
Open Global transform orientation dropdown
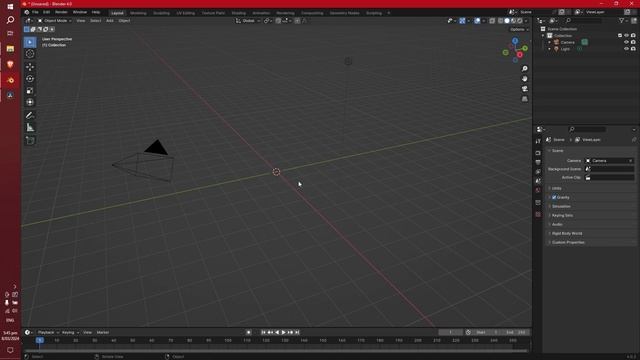248,21
